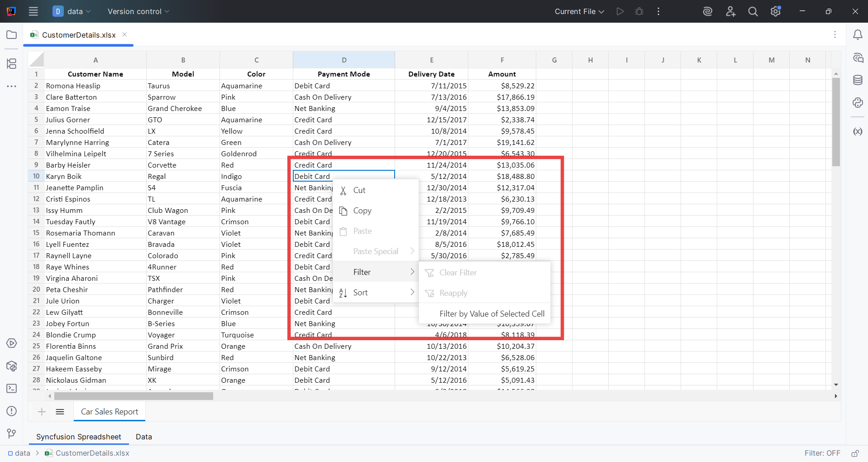Open the Project folder tool window
The height and width of the screenshot is (462, 868).
pos(11,35)
